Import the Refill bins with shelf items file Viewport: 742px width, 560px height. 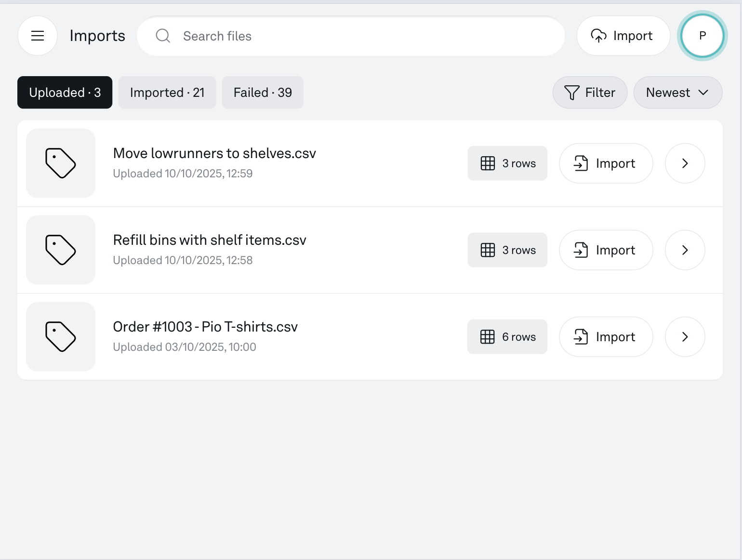tap(606, 250)
